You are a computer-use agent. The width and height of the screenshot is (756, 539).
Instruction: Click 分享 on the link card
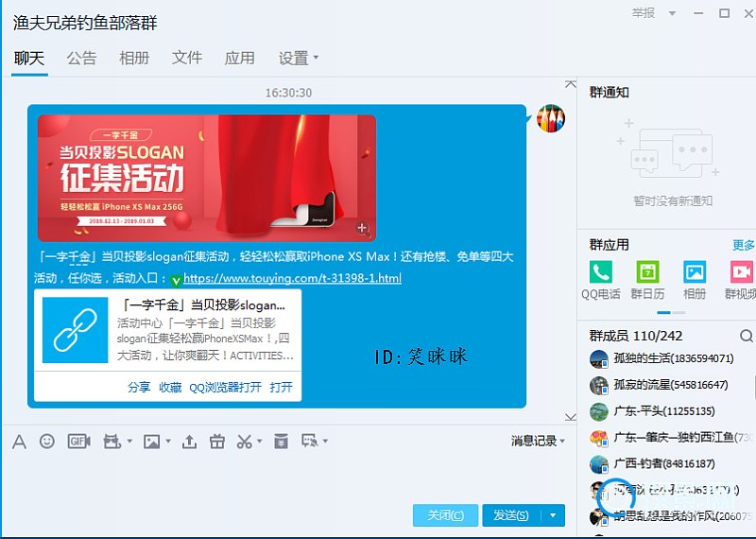click(x=139, y=387)
